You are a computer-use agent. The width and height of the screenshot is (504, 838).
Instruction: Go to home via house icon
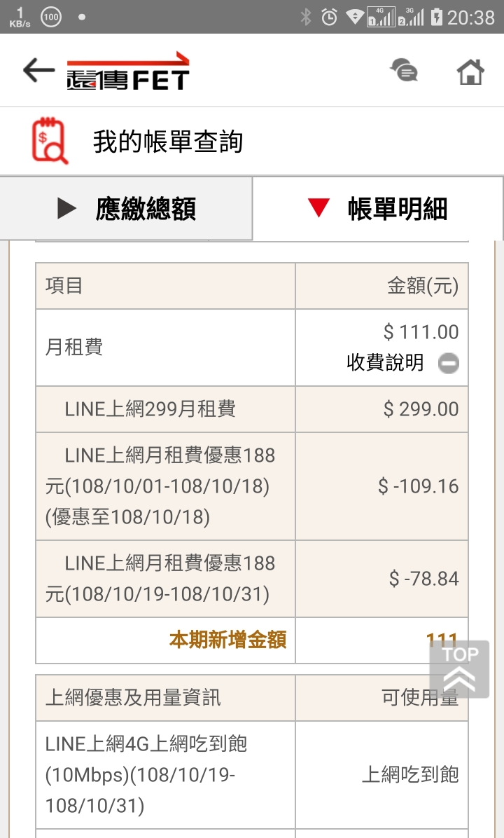(x=470, y=71)
